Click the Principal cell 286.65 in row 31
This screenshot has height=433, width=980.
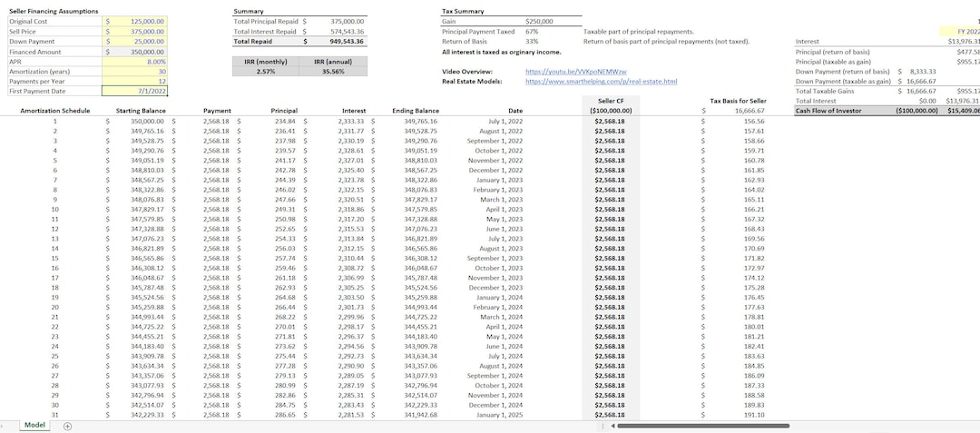point(286,414)
